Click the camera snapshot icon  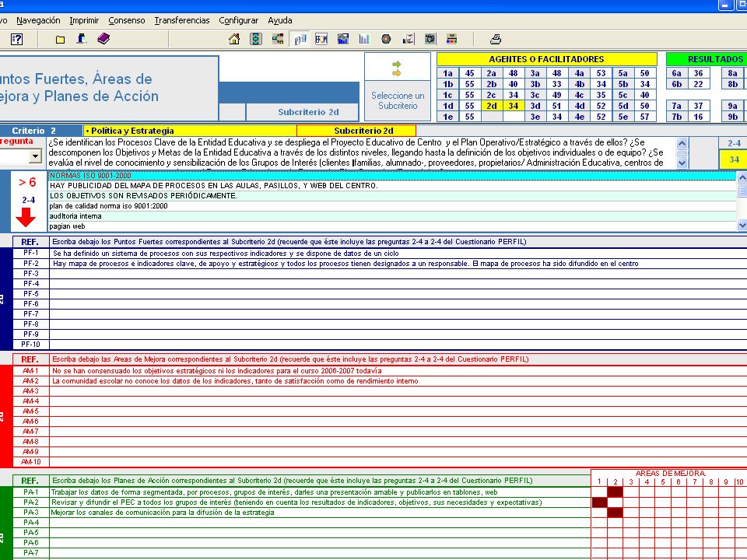pos(430,39)
